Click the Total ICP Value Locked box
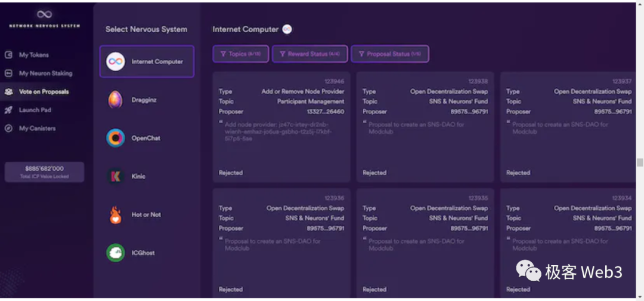 click(x=44, y=172)
